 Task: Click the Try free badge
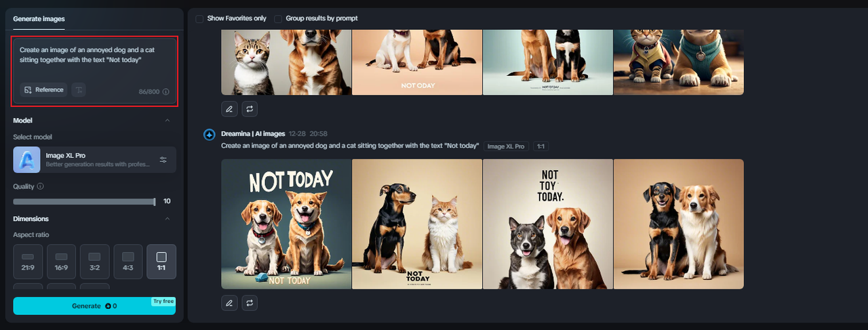pyautogui.click(x=163, y=301)
